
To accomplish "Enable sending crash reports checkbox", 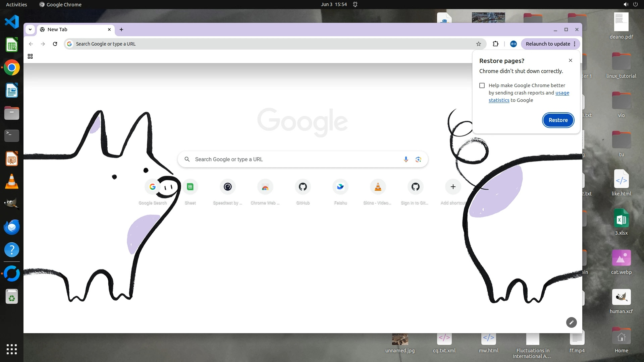I will click(x=482, y=85).
